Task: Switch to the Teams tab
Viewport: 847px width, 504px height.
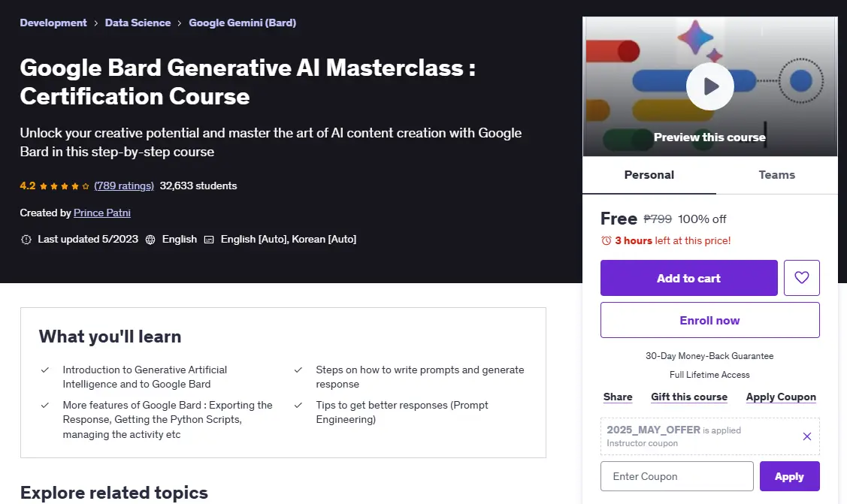Action: [x=777, y=175]
